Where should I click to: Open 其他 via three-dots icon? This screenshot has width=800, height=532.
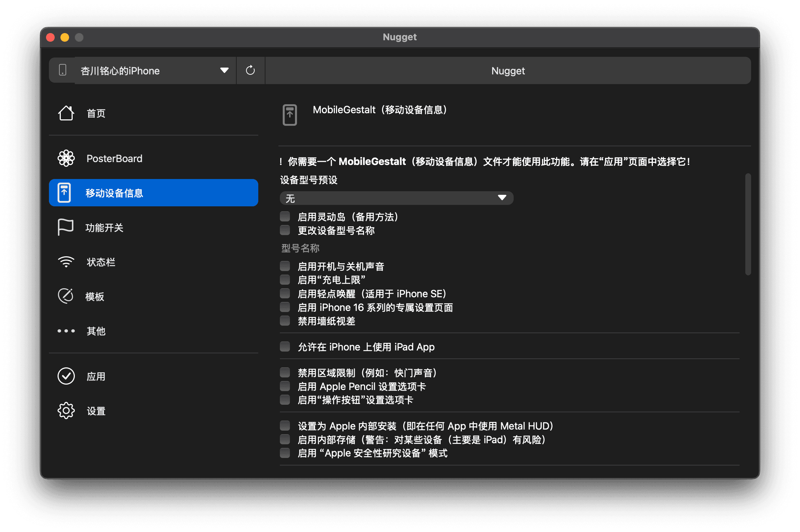66,331
